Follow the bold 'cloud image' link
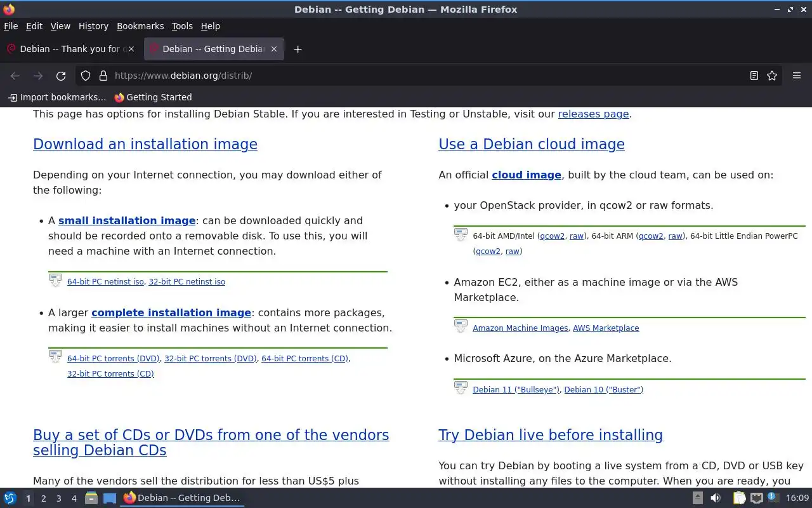The width and height of the screenshot is (812, 508). 527,175
